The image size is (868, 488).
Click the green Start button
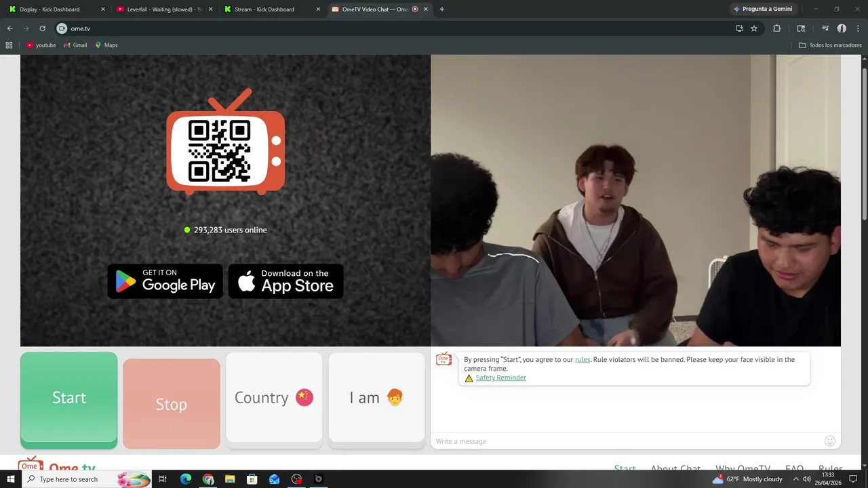69,399
